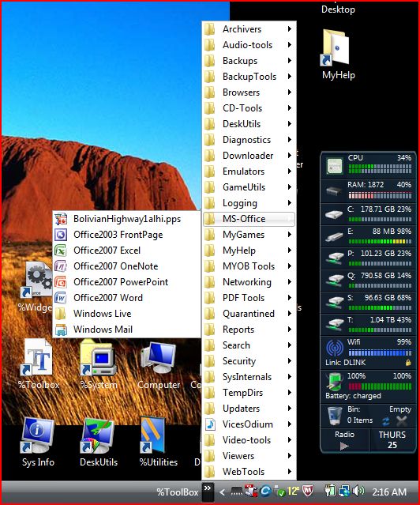This screenshot has width=420, height=505.
Task: Open the TempDirs menu folder
Action: tap(249, 393)
